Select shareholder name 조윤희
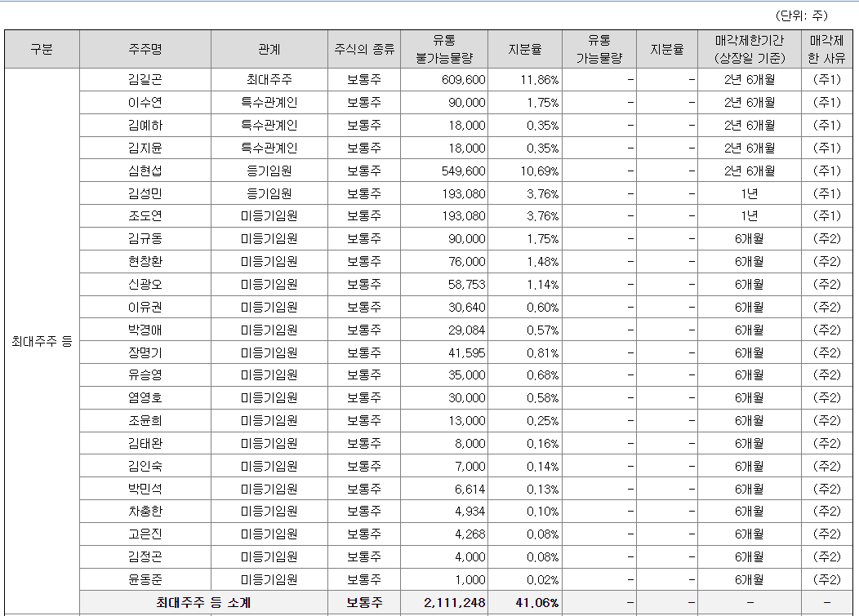859x616 pixels. 145,421
